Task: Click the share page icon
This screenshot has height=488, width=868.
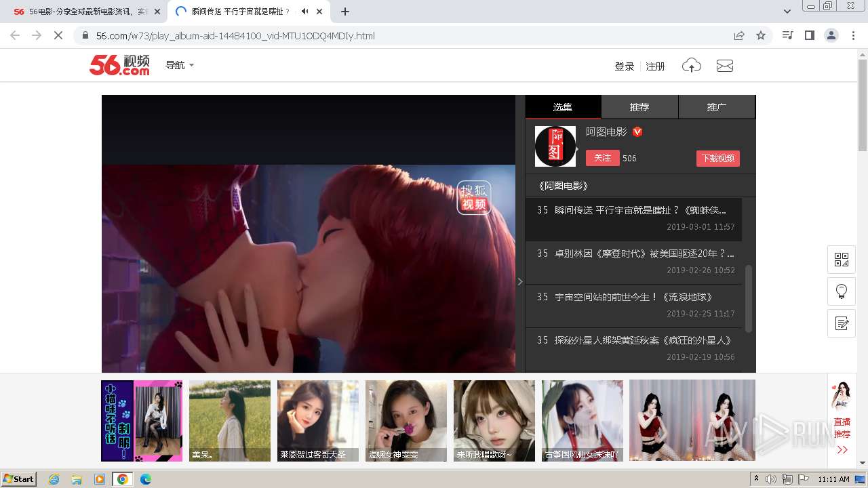Action: [739, 35]
